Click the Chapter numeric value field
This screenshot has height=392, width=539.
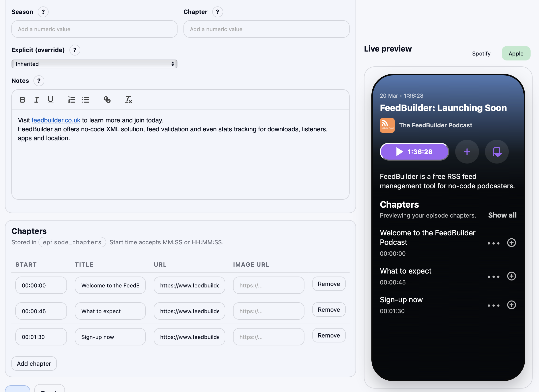(x=266, y=29)
